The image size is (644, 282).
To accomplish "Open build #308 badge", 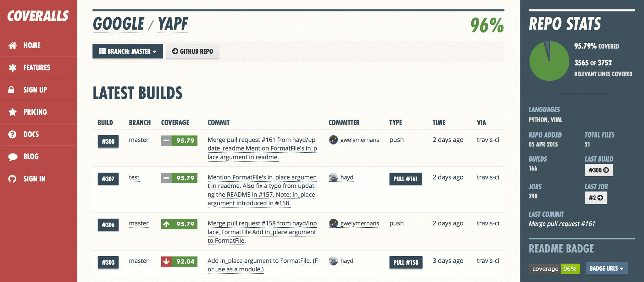I will pos(108,141).
